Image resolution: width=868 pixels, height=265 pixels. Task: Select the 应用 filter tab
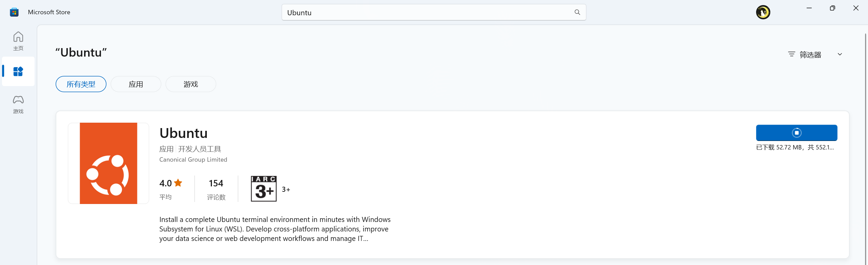[136, 84]
